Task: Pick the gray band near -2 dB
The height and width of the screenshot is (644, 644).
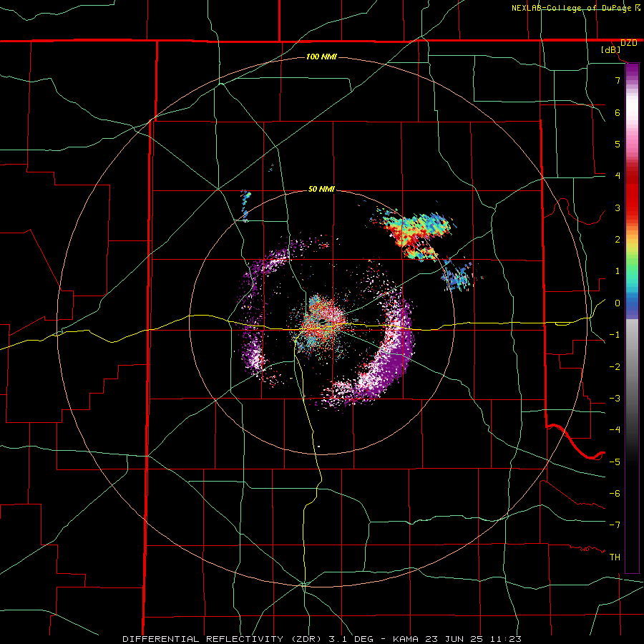Action: (632, 367)
